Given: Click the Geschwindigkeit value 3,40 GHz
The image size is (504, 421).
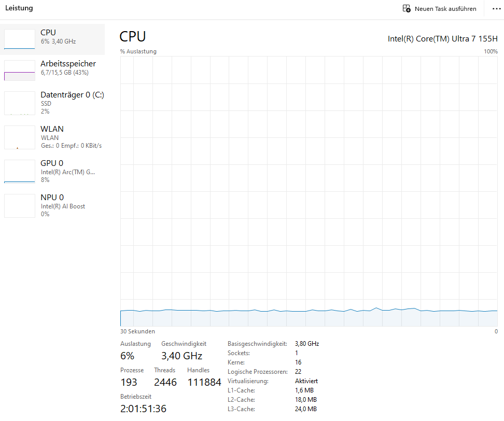Looking at the screenshot, I should 181,356.
